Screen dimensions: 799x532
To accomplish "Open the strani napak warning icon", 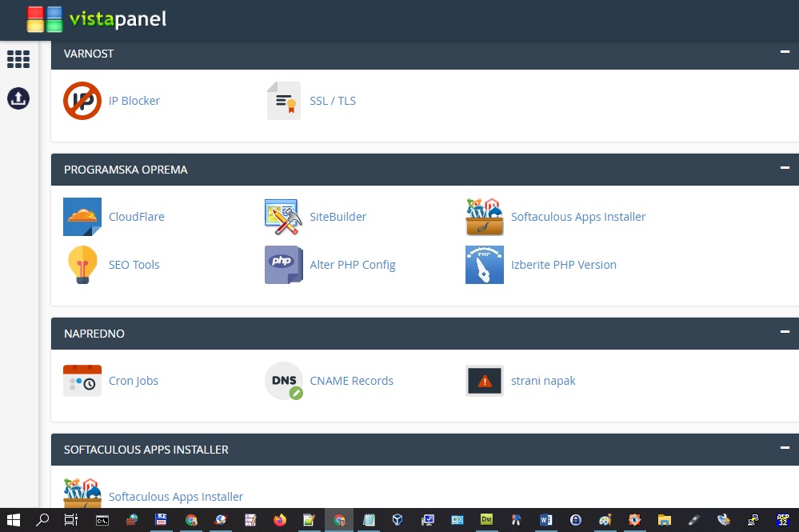I will point(485,381).
